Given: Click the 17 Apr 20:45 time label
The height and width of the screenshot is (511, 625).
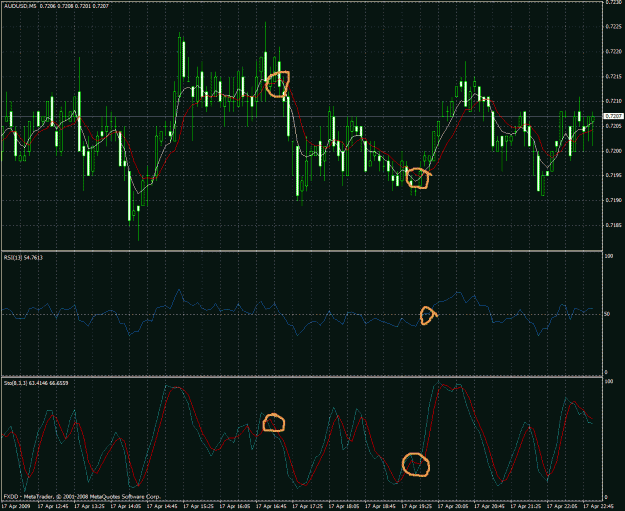Looking at the screenshot, I should 490,507.
